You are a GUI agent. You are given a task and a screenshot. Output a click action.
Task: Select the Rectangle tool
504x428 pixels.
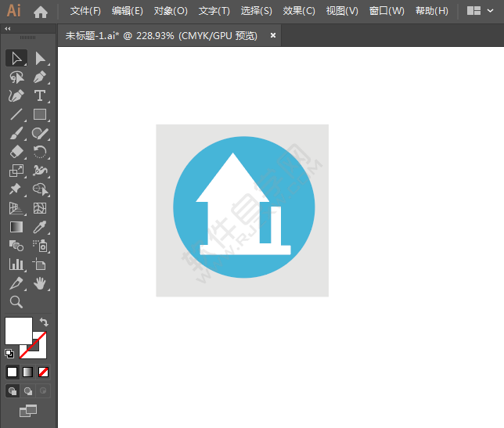coord(40,114)
